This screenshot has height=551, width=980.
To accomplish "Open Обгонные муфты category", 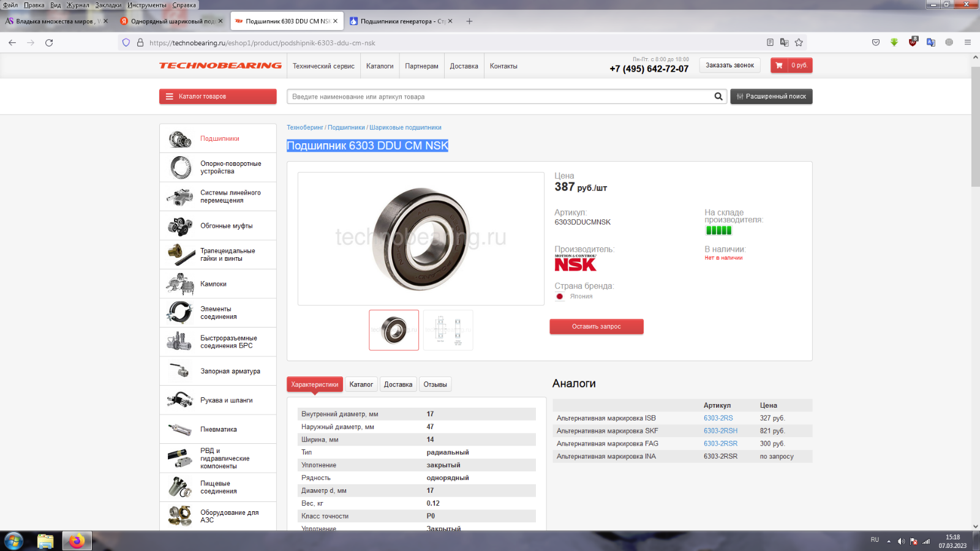I will tap(218, 226).
